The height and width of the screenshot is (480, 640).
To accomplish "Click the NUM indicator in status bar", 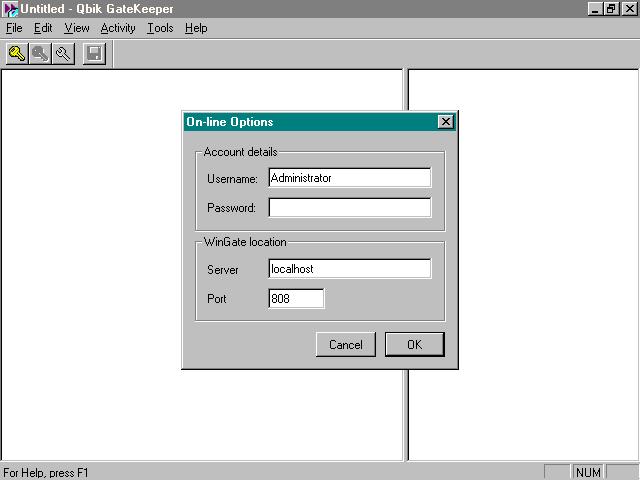I will (588, 472).
